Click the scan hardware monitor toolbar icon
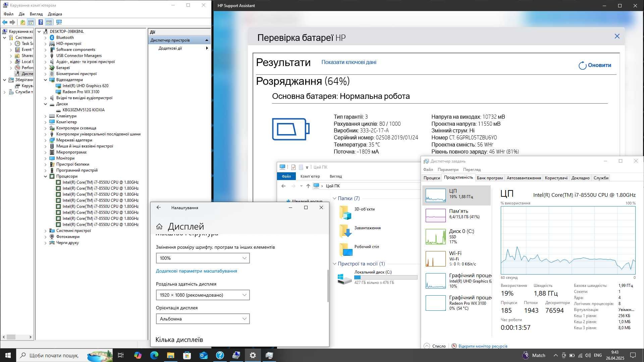The image size is (644, 362). coord(59,22)
